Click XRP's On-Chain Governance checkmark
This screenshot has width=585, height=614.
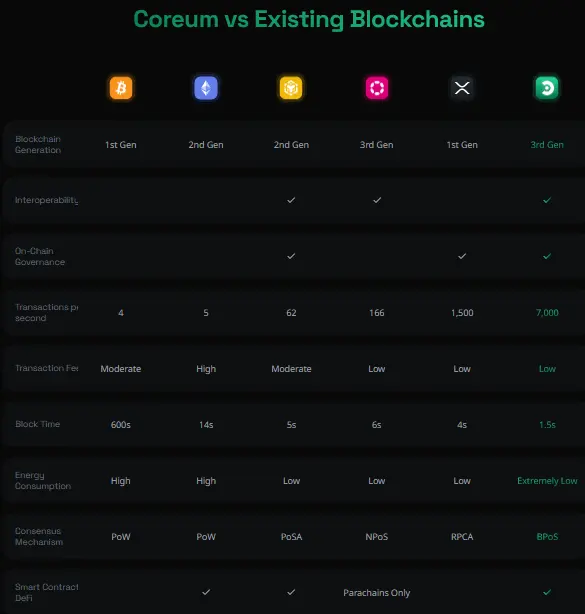pyautogui.click(x=462, y=256)
